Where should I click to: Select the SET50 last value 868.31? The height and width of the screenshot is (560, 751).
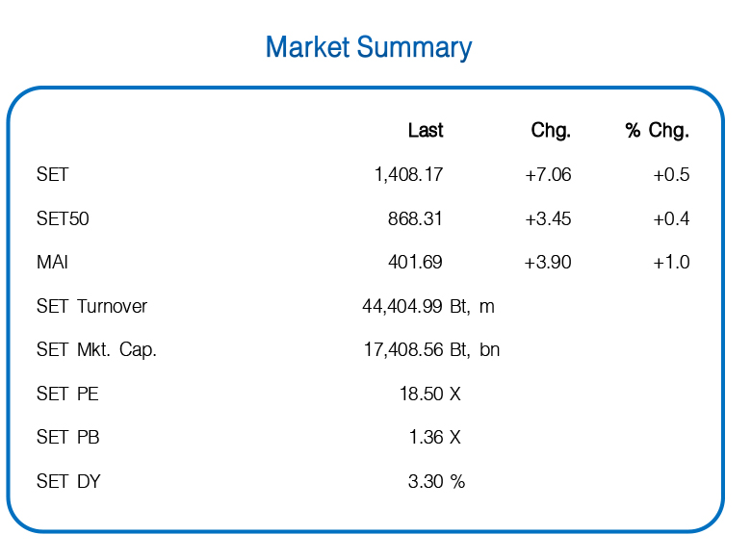[x=415, y=218]
